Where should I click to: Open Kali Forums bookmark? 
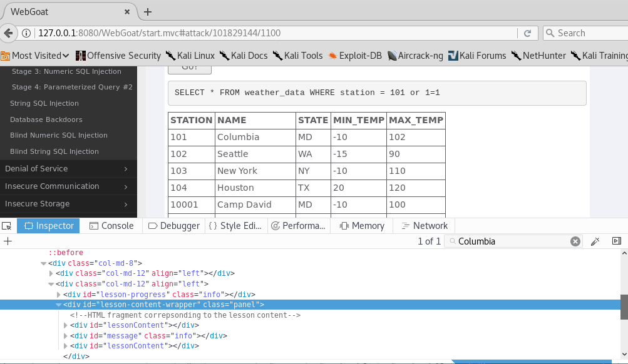(x=477, y=56)
